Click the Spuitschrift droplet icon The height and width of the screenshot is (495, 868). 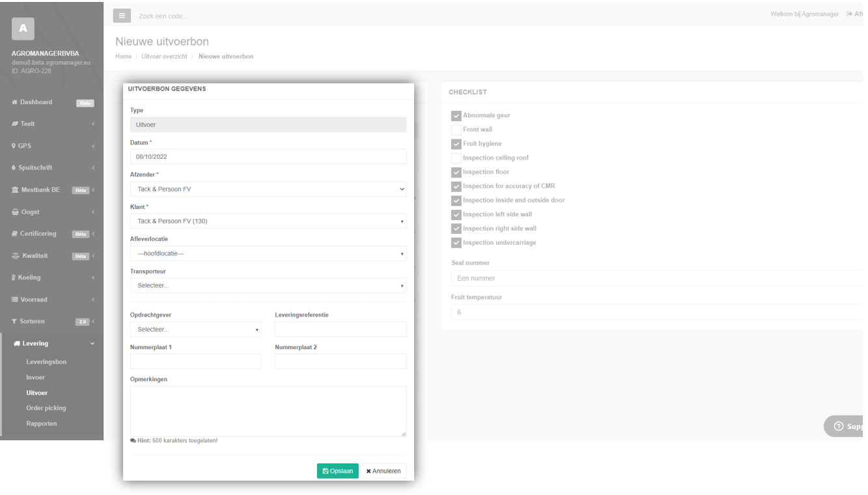[14, 167]
